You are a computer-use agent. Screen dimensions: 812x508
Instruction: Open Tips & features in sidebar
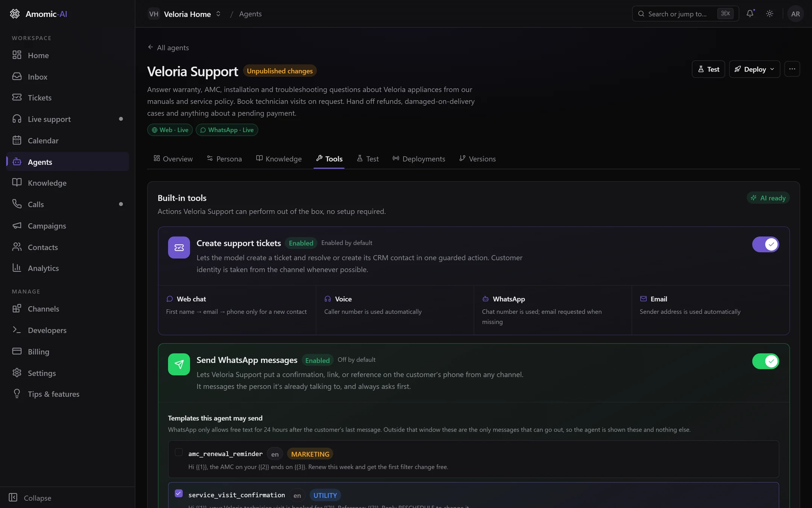click(x=68, y=394)
